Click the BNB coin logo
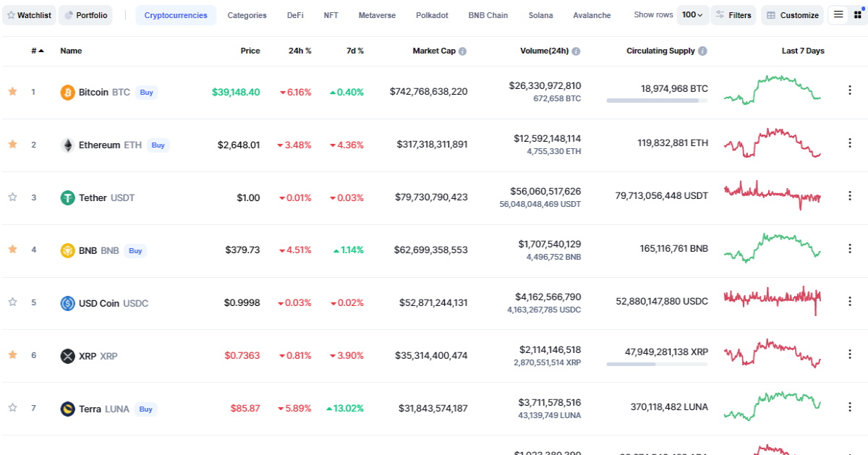868x455 pixels. click(67, 250)
